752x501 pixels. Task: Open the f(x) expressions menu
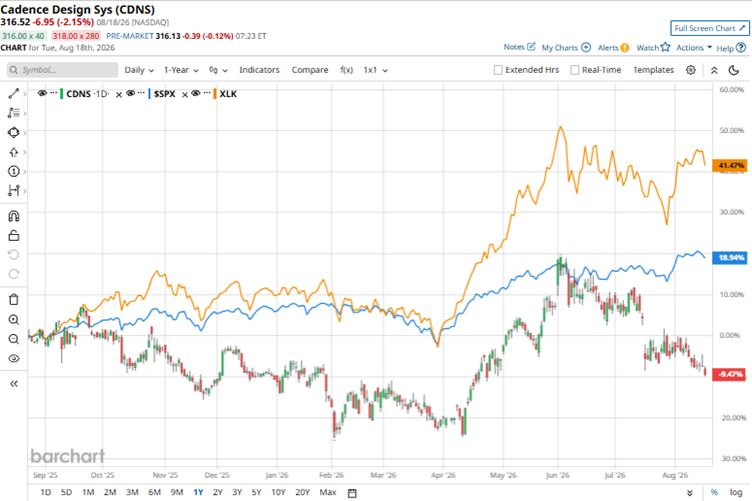tap(346, 70)
